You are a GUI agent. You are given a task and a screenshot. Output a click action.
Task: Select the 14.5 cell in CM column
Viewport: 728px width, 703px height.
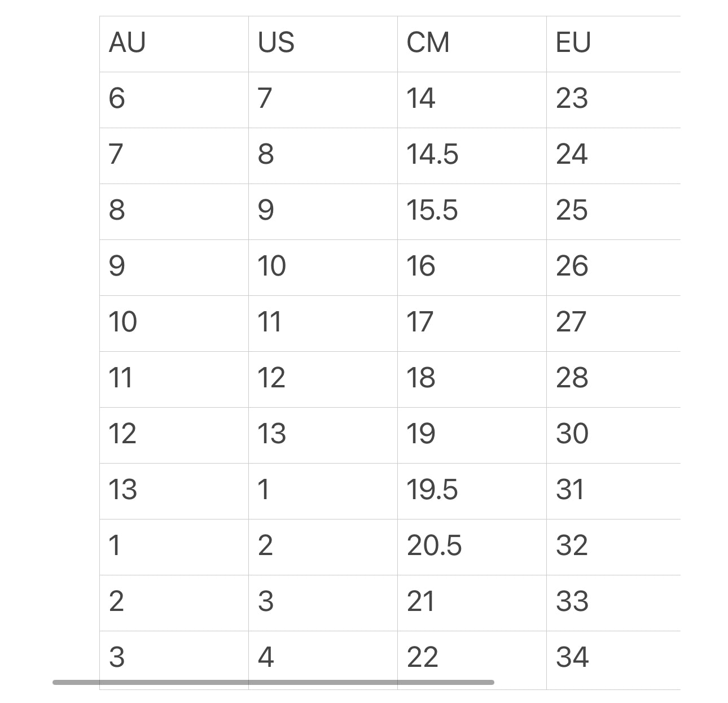pos(432,155)
